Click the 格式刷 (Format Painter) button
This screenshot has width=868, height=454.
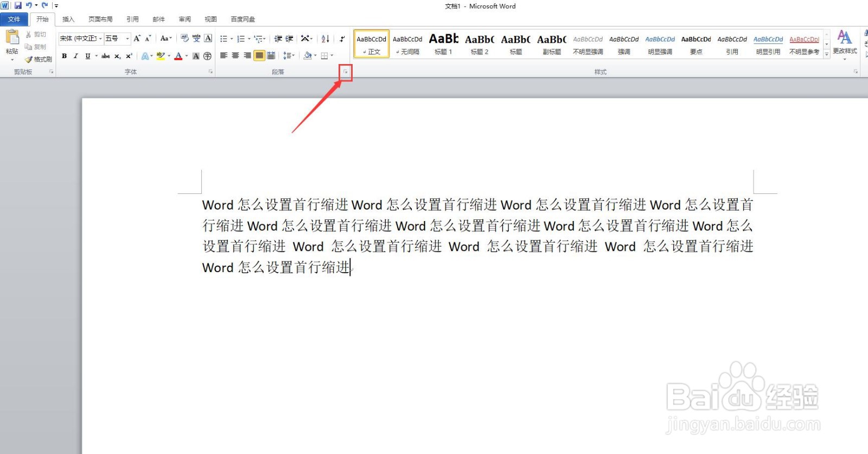39,59
